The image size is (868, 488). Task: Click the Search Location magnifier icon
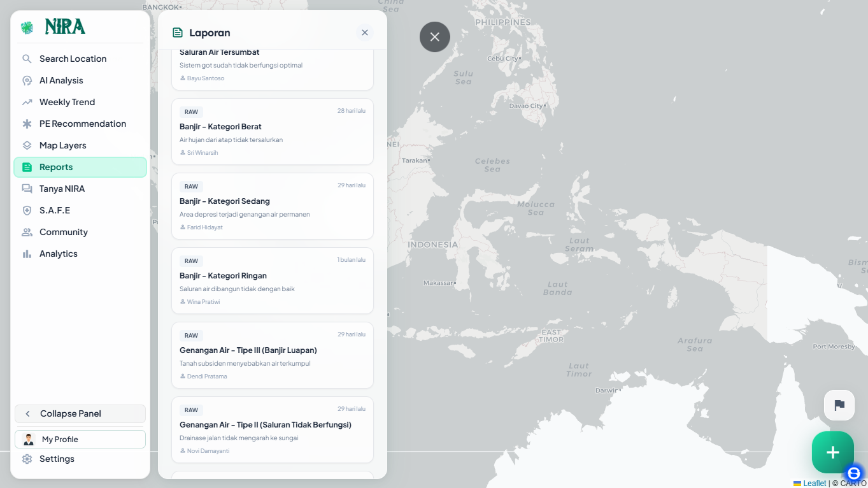27,59
